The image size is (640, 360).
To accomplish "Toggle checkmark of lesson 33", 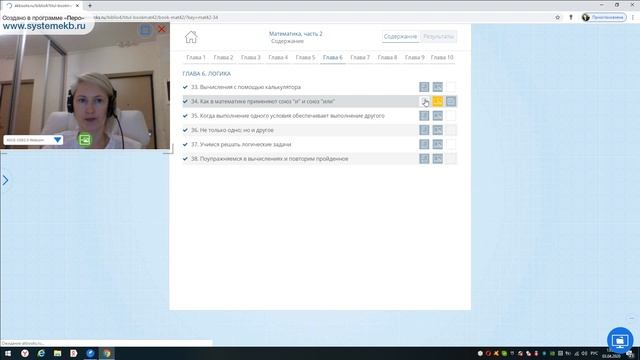I will tap(185, 87).
